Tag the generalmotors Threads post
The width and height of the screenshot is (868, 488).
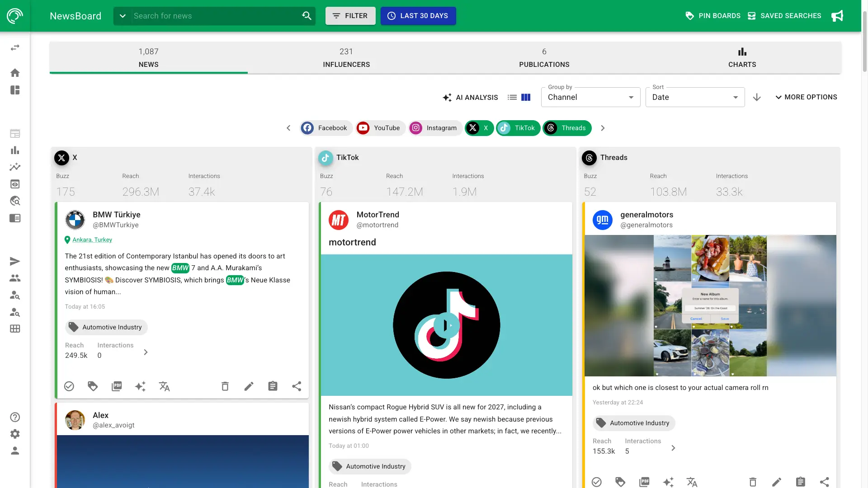click(621, 482)
